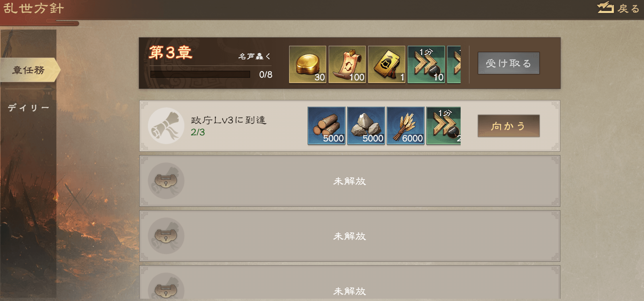Image resolution: width=644 pixels, height=301 pixels.
Task: Click the chapter 0/8 progress bar
Action: coord(200,74)
